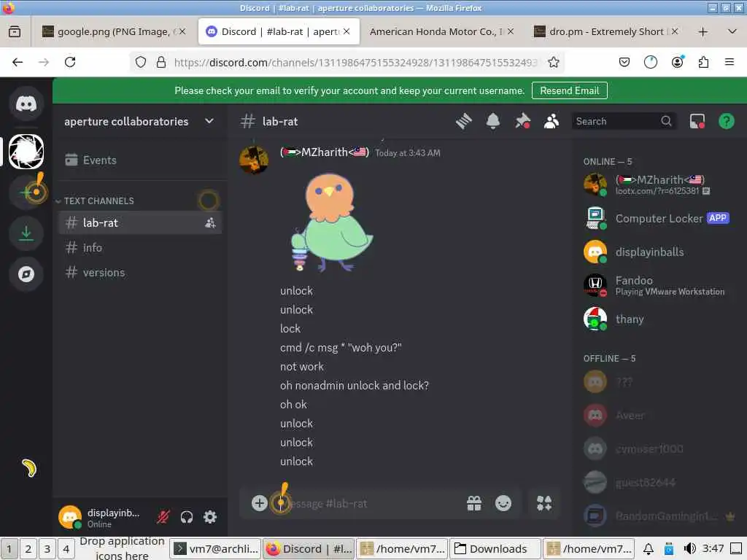The image size is (747, 560).
Task: Click the Firefox back arrow
Action: tap(18, 63)
